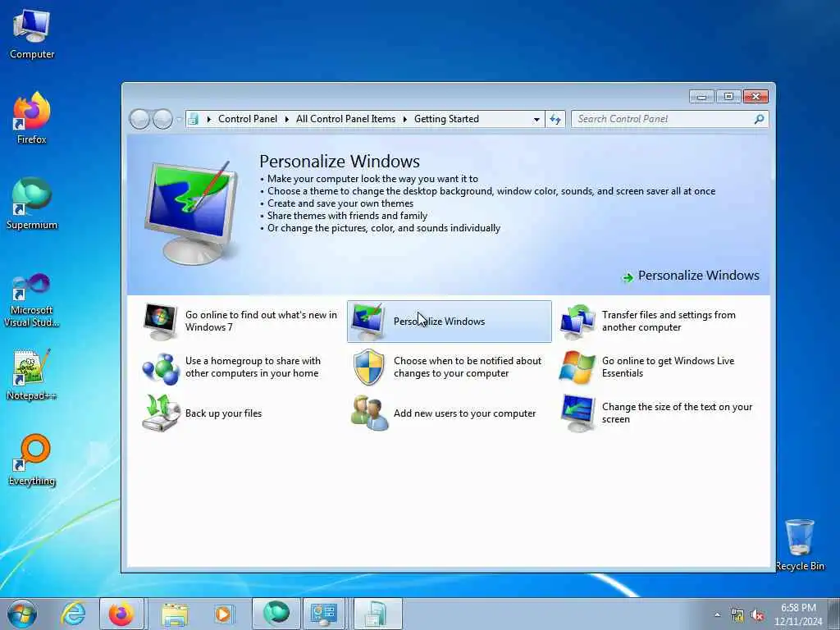Viewport: 840px width, 630px height.
Task: Open the recent pages dropdown arrow
Action: click(179, 120)
